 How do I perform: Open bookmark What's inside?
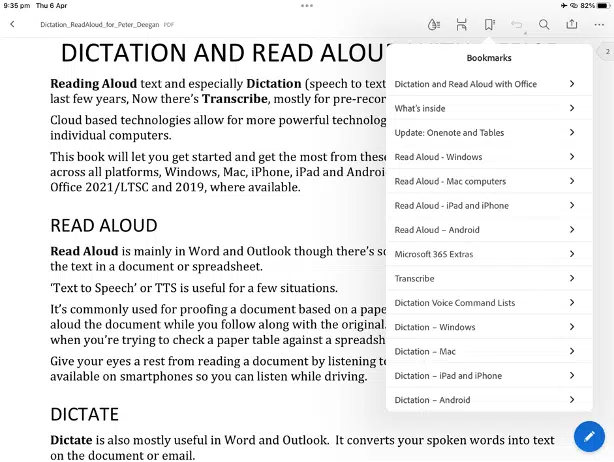[489, 108]
